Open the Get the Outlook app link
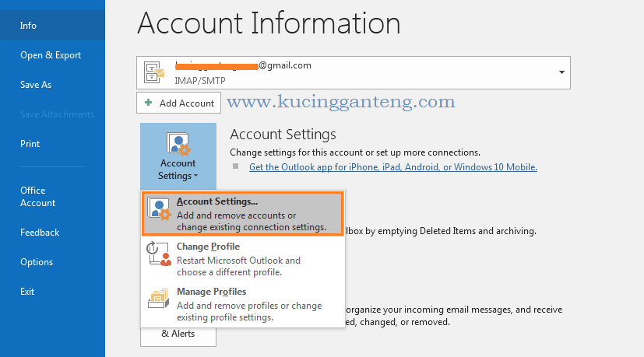Image resolution: width=644 pixels, height=357 pixels. [393, 167]
